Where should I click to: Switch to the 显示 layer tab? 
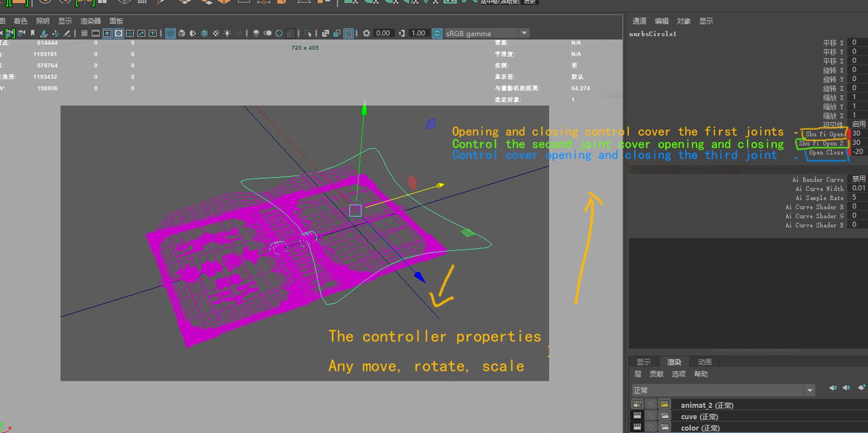coord(644,362)
